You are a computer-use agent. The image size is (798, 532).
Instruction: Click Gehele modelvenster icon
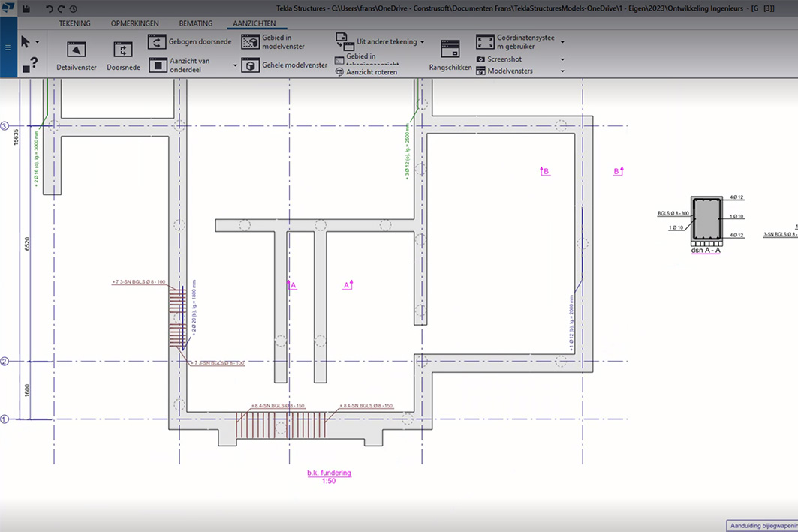[251, 65]
